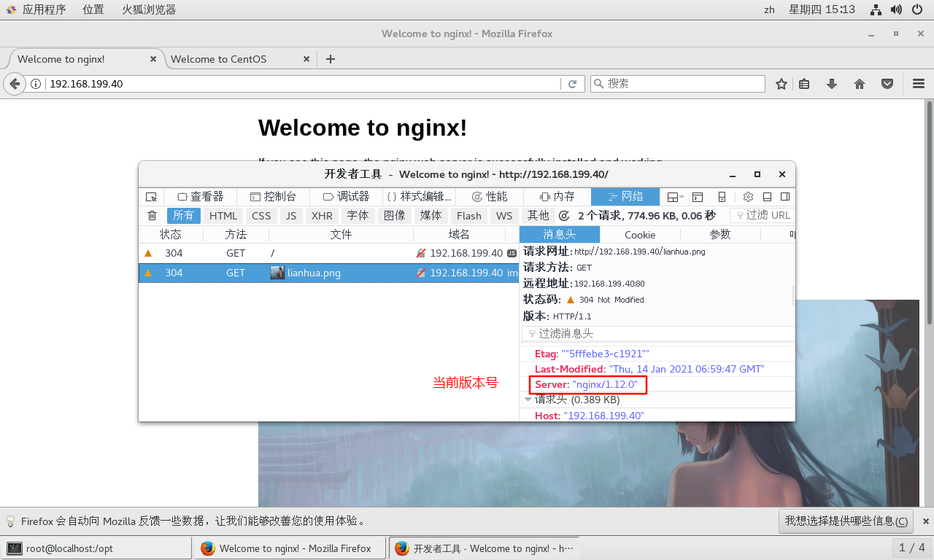Open the 调试器 (Debugger) panel
934x560 pixels.
pos(348,196)
